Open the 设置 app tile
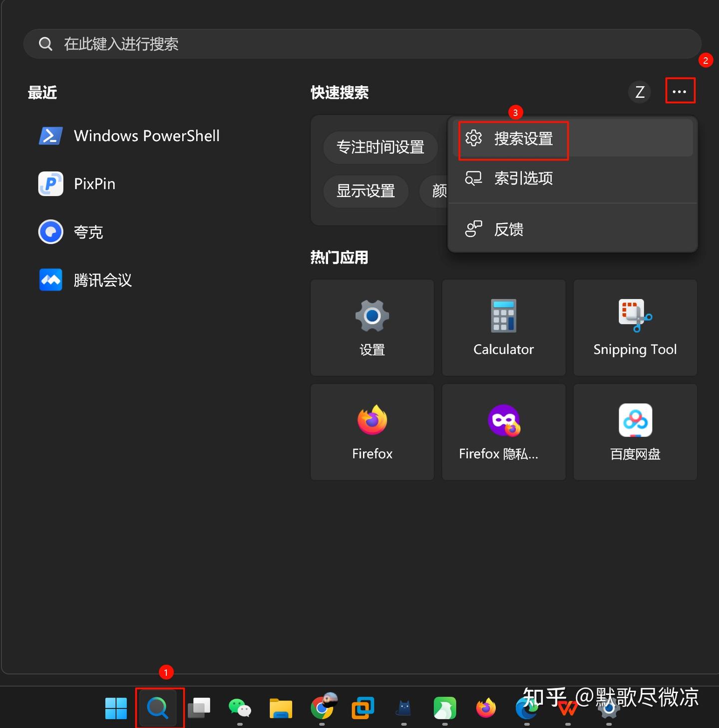This screenshot has width=719, height=728. 372,327
